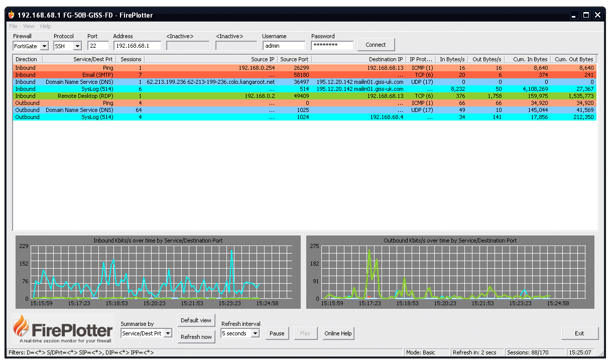This screenshot has width=611, height=364.
Task: Open the Help menu
Action: tap(46, 26)
